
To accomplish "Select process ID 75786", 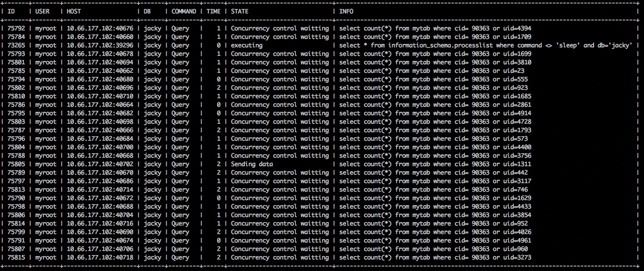I will click(16, 105).
